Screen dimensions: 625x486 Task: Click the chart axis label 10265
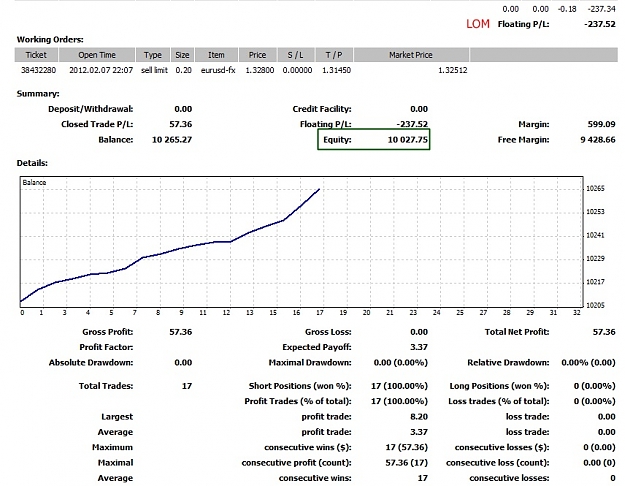596,188
